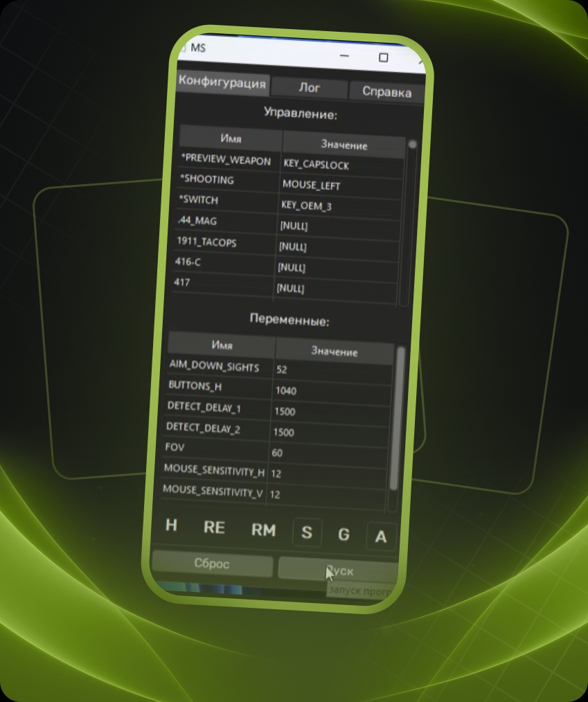
Task: Select the RE button
Action: tap(214, 527)
